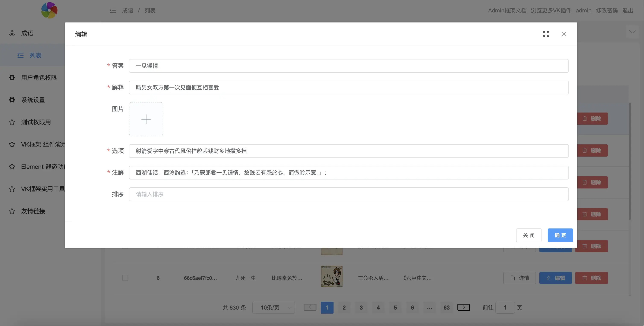The height and width of the screenshot is (326, 644).
Task: Expand the chevron at top right panel
Action: point(632,32)
